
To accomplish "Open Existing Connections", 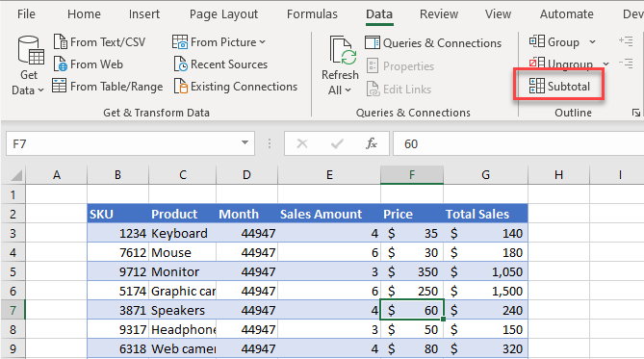I will (236, 87).
